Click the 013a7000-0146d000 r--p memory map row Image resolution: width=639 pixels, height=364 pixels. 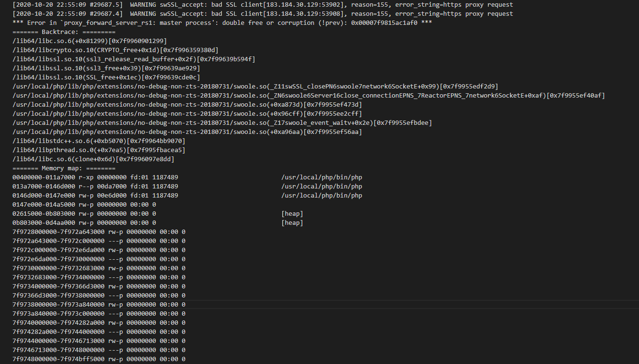point(187,187)
